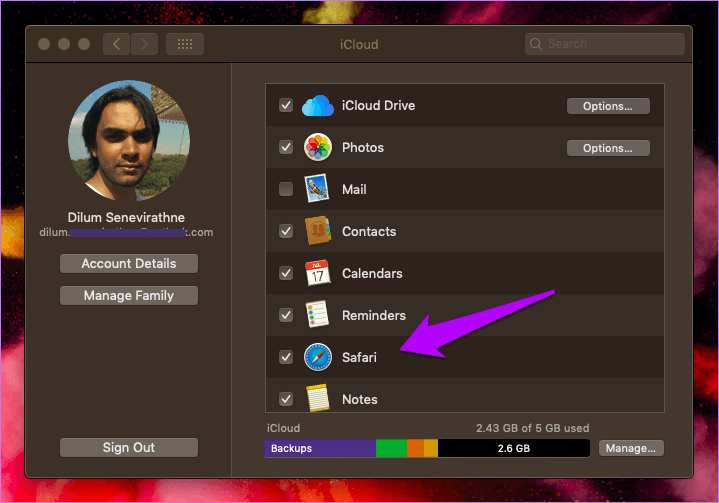
Task: Click the red close window button
Action: tap(44, 44)
